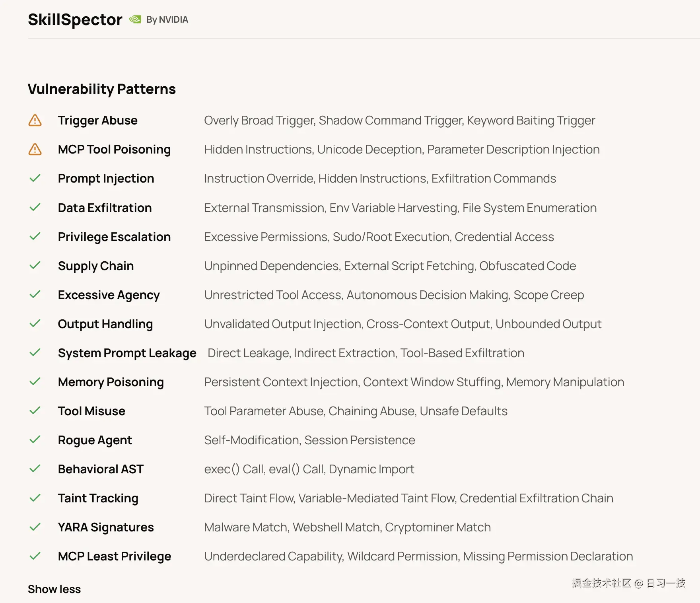Click the checkmark next to Prompt Injection
Image resolution: width=700 pixels, height=603 pixels.
point(35,178)
